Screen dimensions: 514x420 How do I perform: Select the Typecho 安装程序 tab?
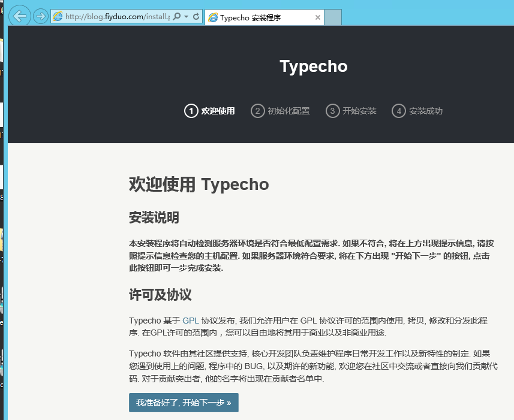264,17
